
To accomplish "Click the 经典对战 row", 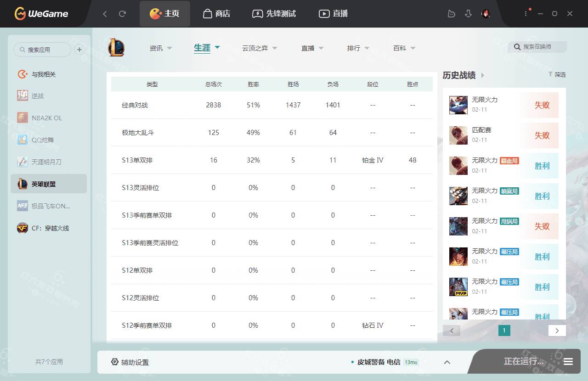I will click(x=272, y=105).
